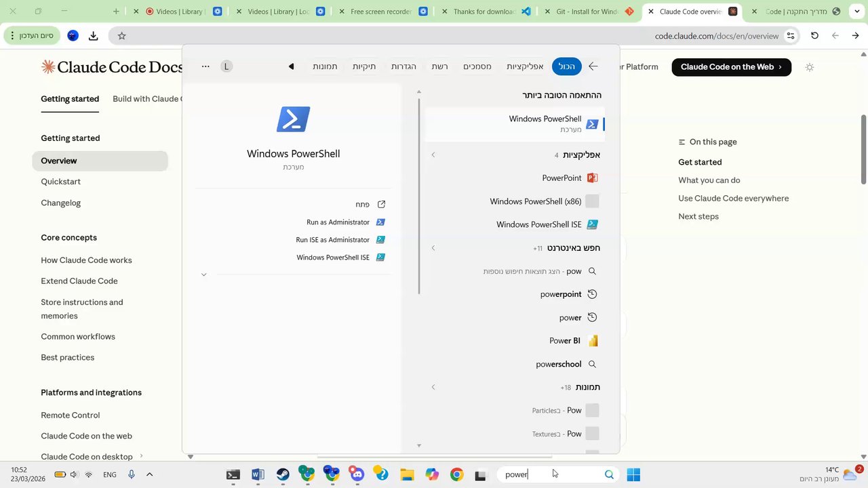Switch to the 'רשת' filter tab
The image size is (868, 488).
point(439,66)
